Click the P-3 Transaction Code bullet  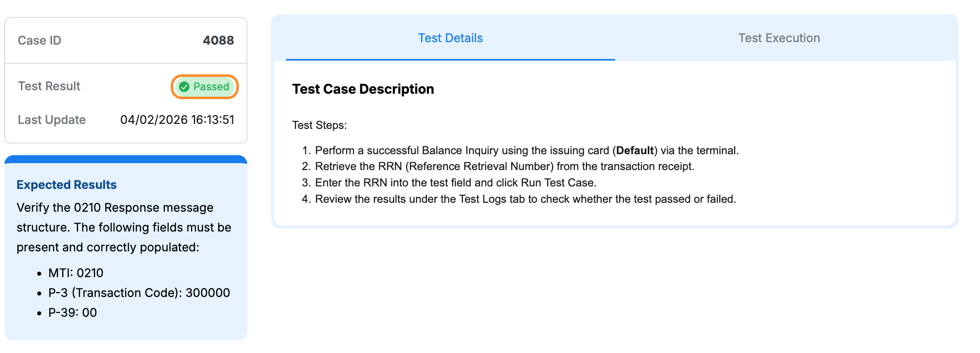click(139, 293)
